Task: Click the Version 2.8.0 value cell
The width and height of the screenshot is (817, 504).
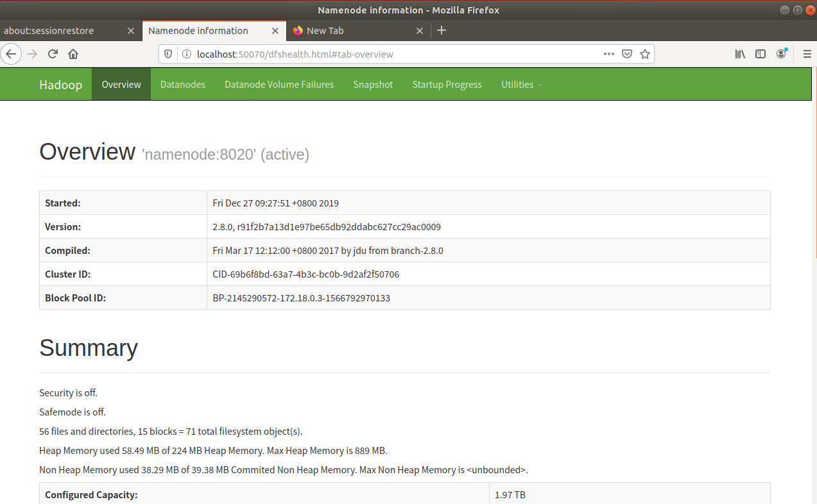Action: click(x=488, y=226)
